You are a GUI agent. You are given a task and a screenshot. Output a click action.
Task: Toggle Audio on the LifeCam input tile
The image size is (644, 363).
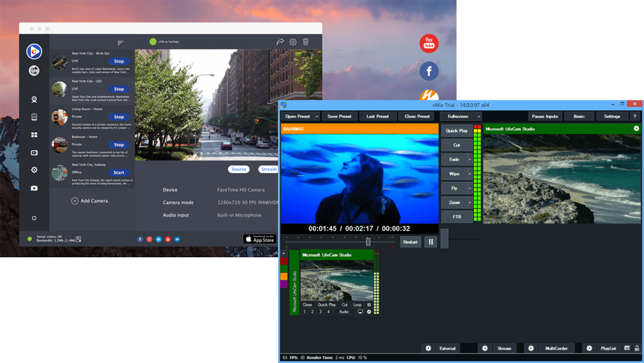pos(344,311)
